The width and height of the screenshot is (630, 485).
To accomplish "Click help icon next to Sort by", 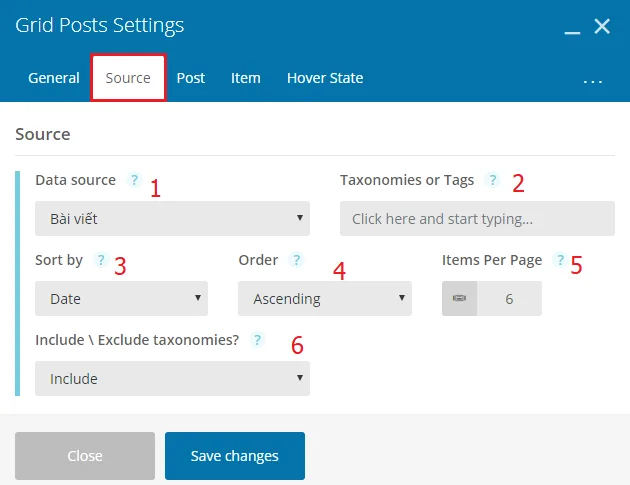I will point(100,260).
